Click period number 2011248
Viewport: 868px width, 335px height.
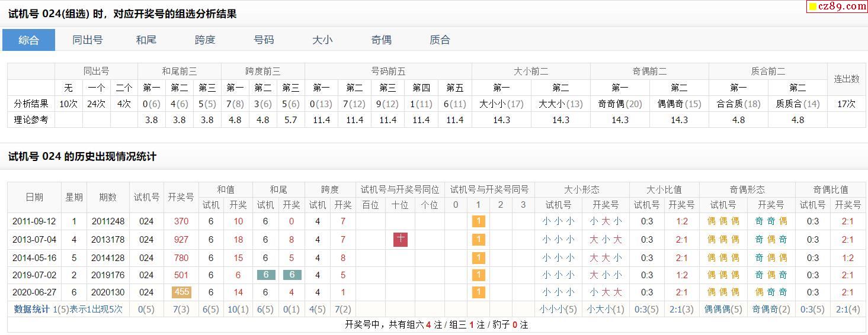[x=108, y=221]
